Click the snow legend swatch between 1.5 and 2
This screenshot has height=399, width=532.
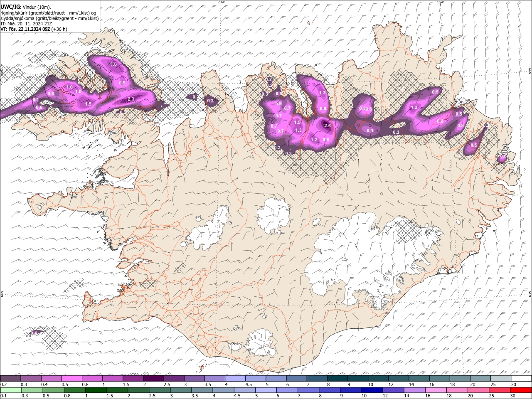(133, 379)
